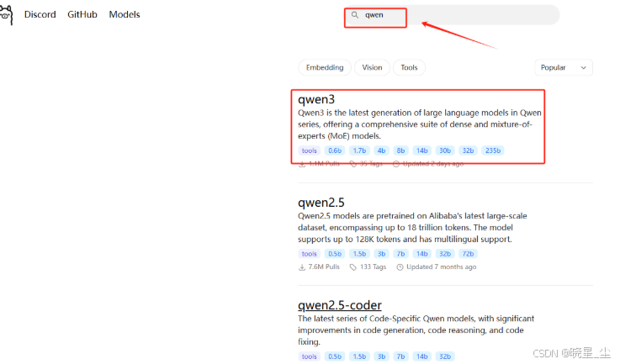Click the qwen2.5-coder description paragraph
The width and height of the screenshot is (620, 364).
[x=416, y=330]
